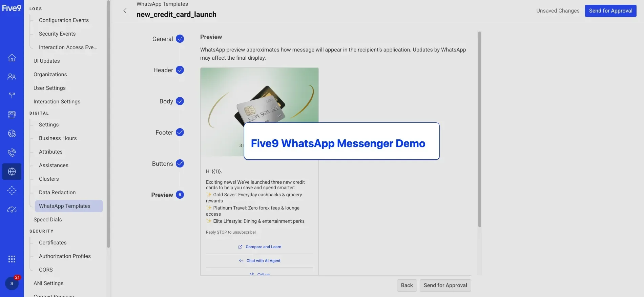
Task: Click the Buttons step checkmark
Action: [x=180, y=163]
